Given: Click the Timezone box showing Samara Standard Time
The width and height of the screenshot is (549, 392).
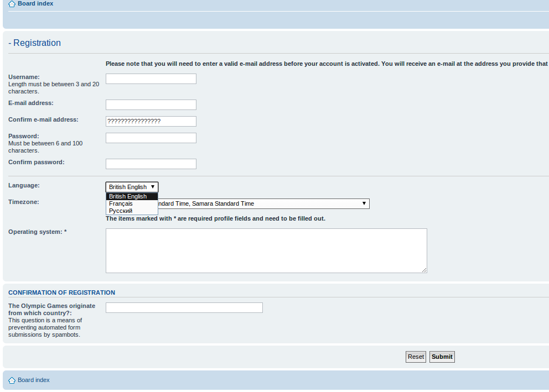Looking at the screenshot, I should click(260, 204).
